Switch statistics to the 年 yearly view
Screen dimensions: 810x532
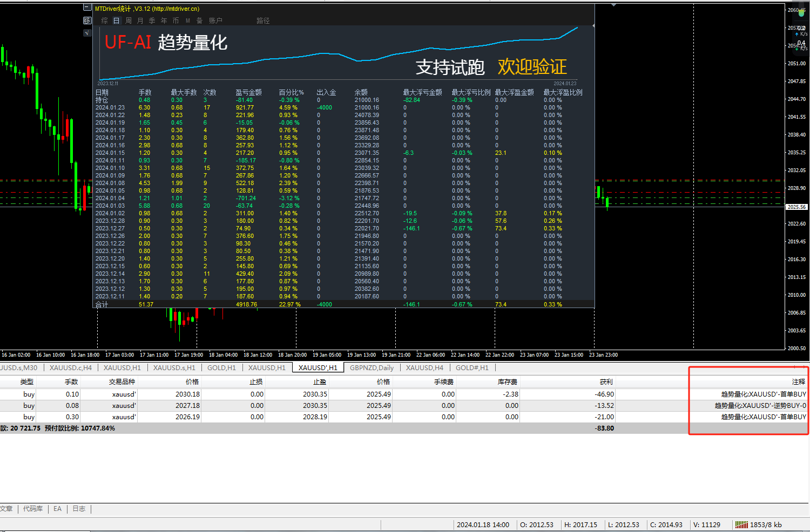click(x=164, y=21)
